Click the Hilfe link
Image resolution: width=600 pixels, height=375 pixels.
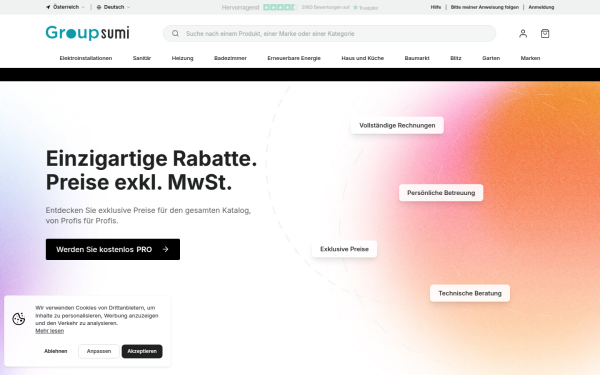[435, 7]
